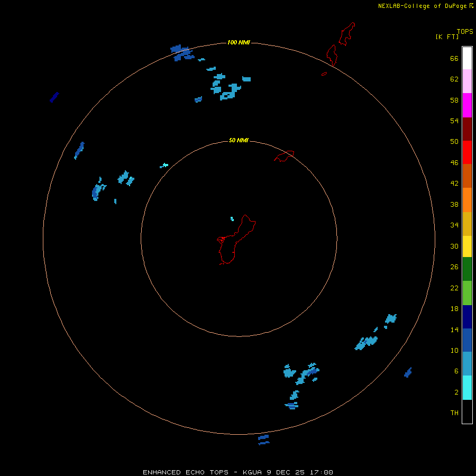Pick the bright red legend color band

[467, 152]
